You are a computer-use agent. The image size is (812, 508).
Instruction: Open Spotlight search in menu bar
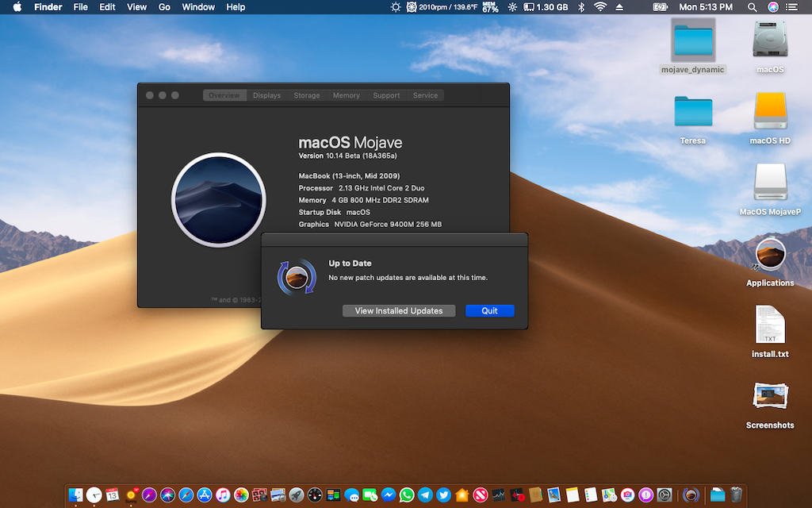[x=752, y=6]
